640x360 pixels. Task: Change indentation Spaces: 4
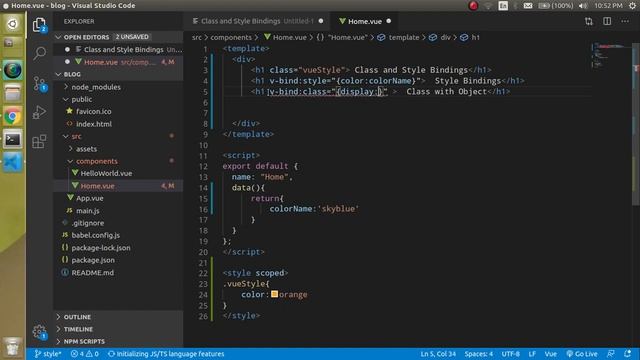click(x=479, y=354)
